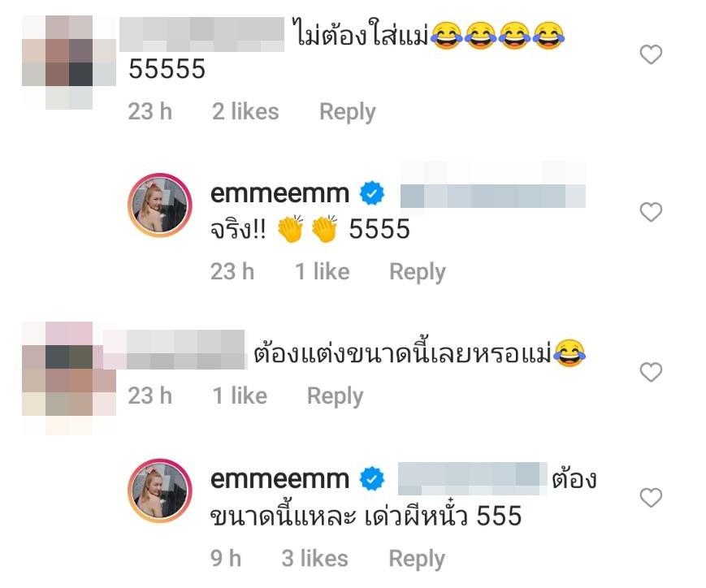Reply to the top comment with 2 likes

pyautogui.click(x=347, y=111)
